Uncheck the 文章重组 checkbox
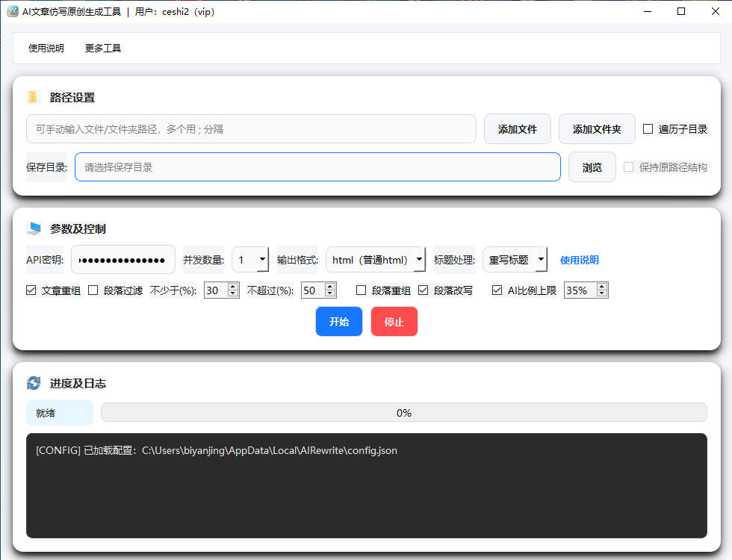 tap(31, 290)
